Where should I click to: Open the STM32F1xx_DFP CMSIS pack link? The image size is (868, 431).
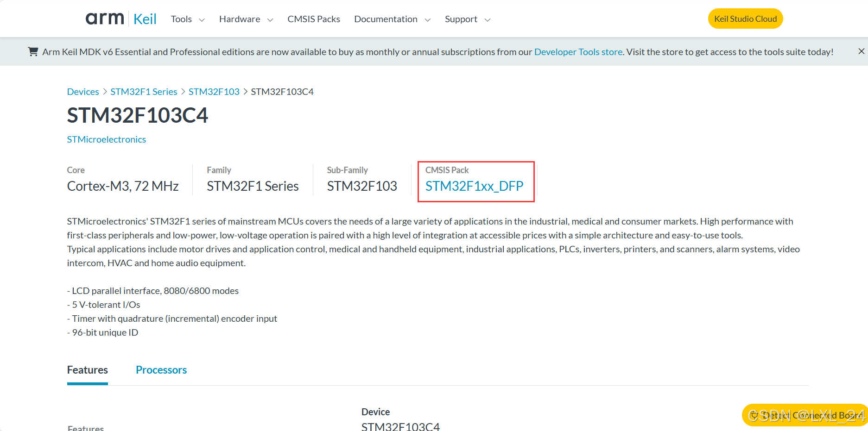475,186
